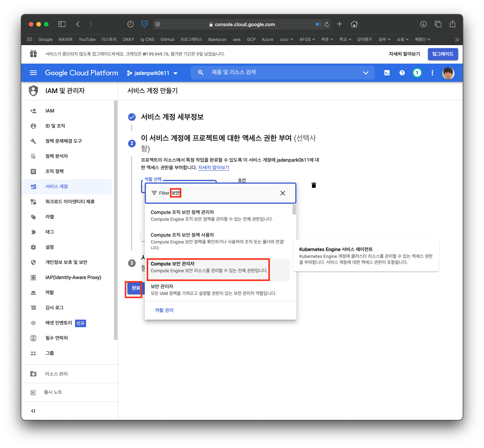484x448 pixels.
Task: Open 공부 bookmarks folder dropdown
Action: (385, 39)
